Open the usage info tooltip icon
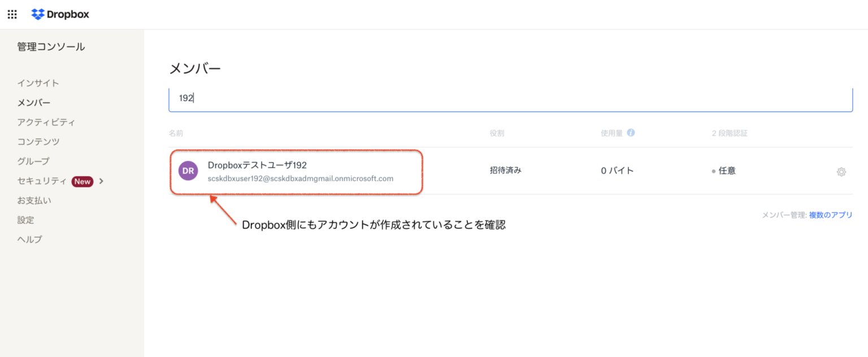The image size is (868, 357). point(631,133)
